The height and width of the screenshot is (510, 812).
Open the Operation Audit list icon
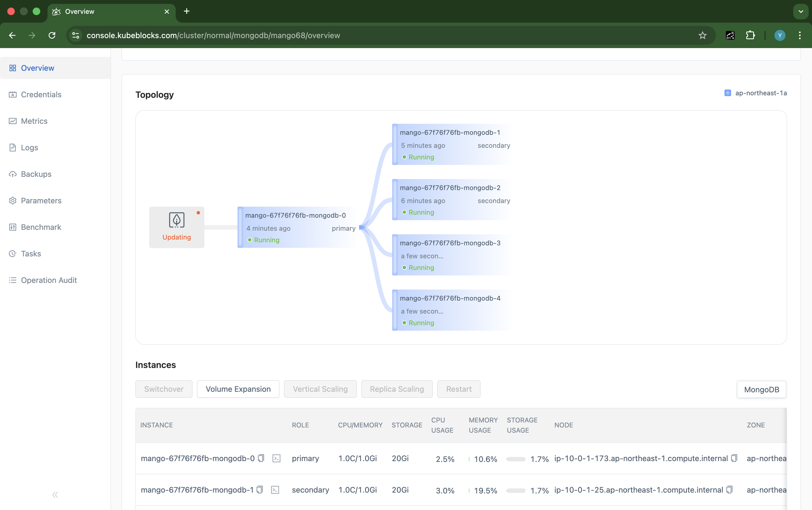pyautogui.click(x=12, y=280)
